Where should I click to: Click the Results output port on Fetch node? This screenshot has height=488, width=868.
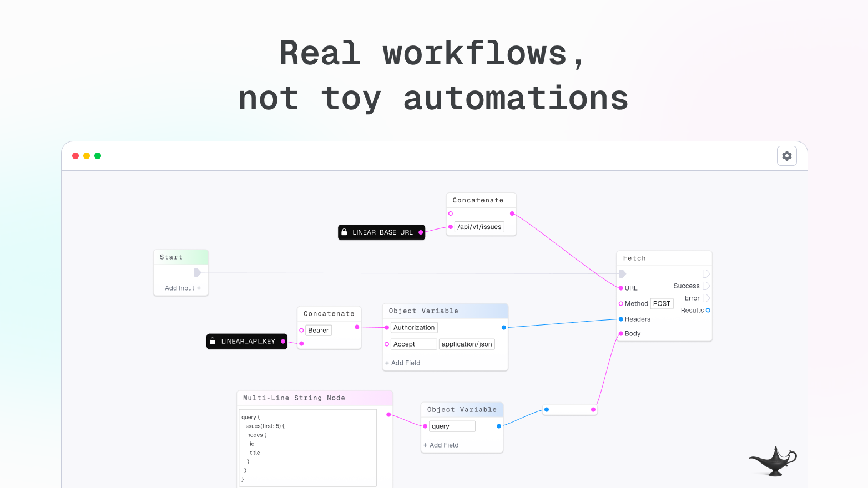pos(708,311)
